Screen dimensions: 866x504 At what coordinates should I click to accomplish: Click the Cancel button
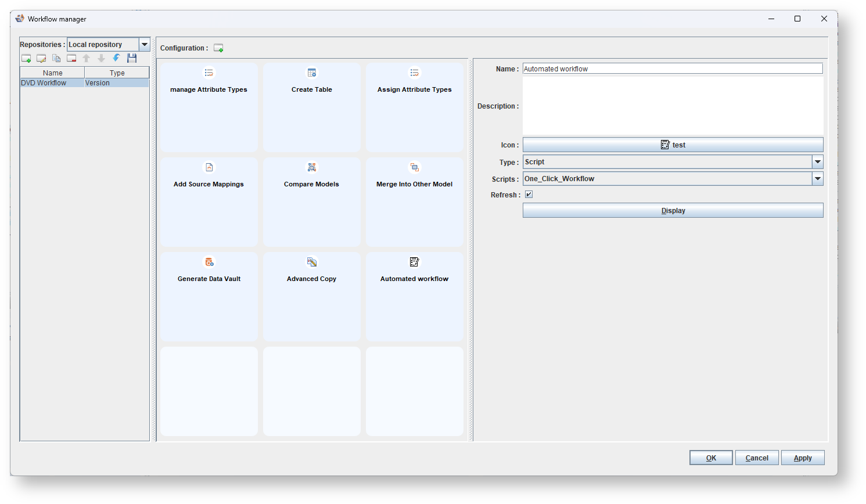pyautogui.click(x=757, y=458)
